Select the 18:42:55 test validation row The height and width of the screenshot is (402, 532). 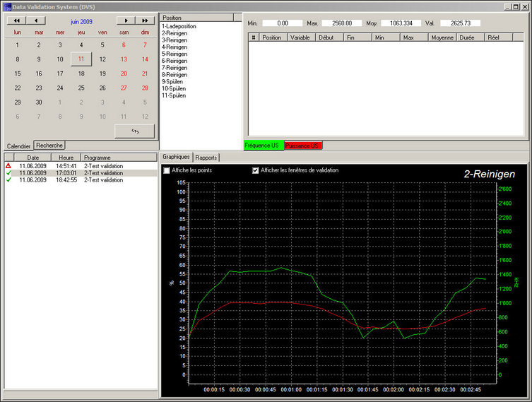(81, 179)
